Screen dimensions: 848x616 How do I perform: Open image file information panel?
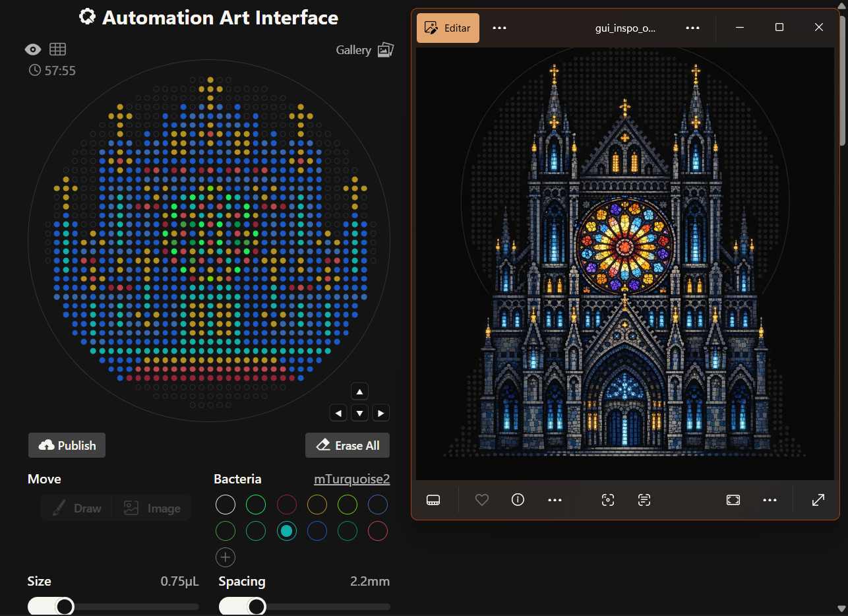click(518, 500)
